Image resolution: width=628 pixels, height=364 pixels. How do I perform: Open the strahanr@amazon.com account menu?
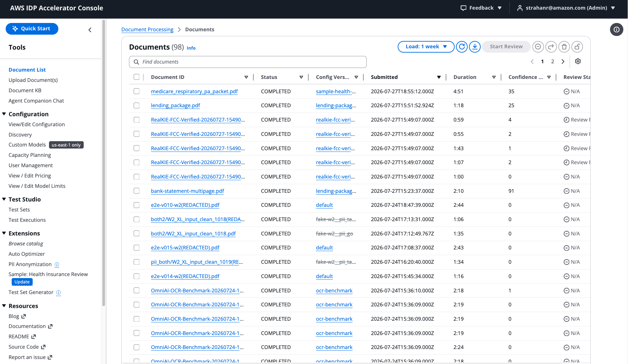(x=566, y=8)
